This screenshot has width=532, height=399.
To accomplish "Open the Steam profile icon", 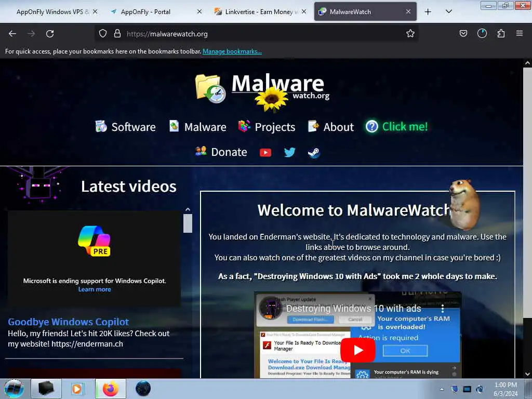I will pos(314,153).
